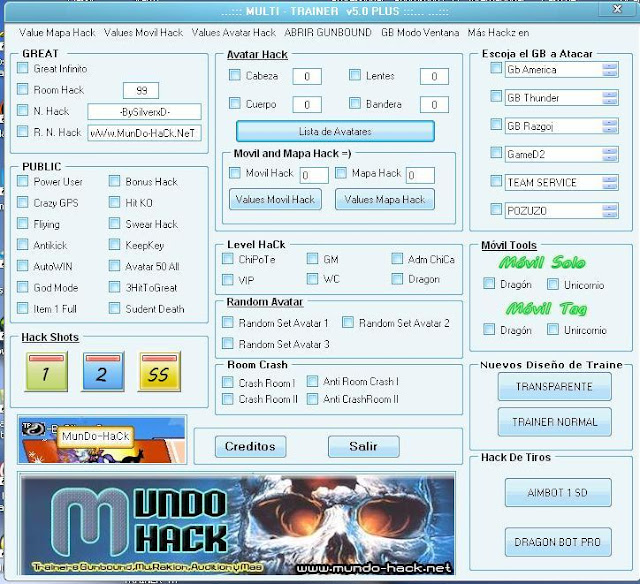Image resolution: width=640 pixels, height=584 pixels.
Task: Toggle Room Hack checkbox
Action: 23,89
